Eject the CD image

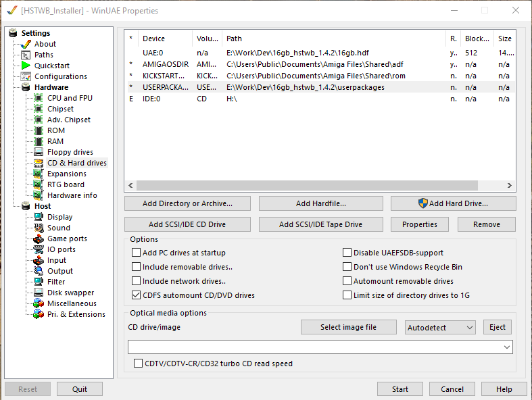[498, 327]
